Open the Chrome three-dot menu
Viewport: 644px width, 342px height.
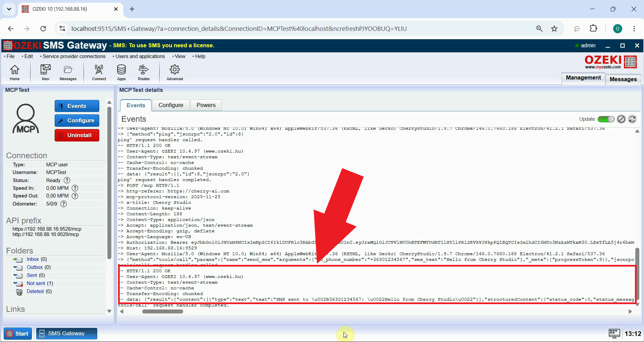[x=634, y=29]
